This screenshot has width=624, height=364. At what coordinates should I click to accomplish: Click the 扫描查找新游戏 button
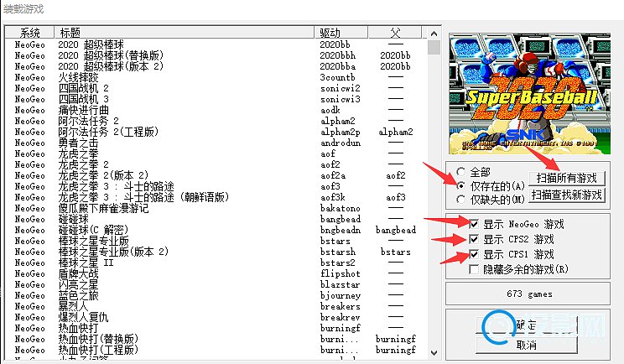[x=567, y=195]
